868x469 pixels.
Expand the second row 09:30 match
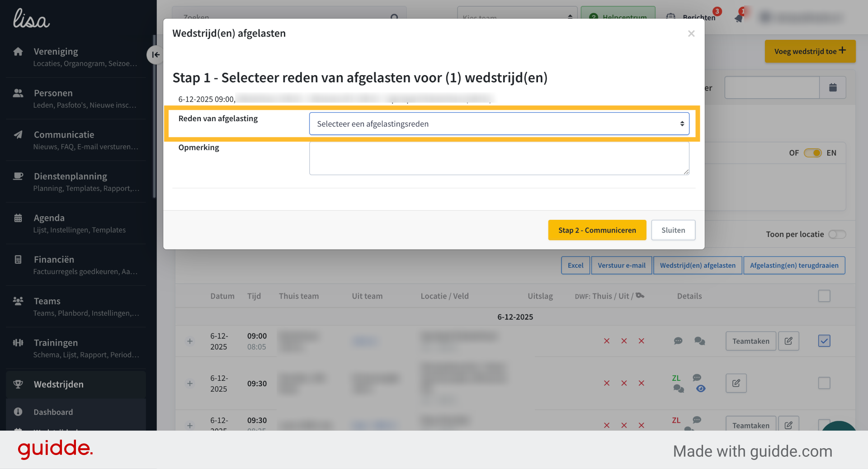(190, 384)
